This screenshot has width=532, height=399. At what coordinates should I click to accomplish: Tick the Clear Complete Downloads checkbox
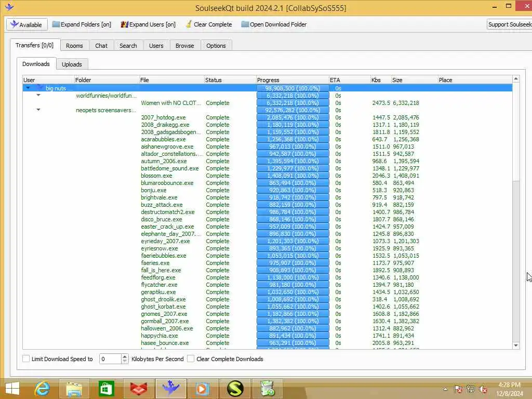click(x=191, y=358)
